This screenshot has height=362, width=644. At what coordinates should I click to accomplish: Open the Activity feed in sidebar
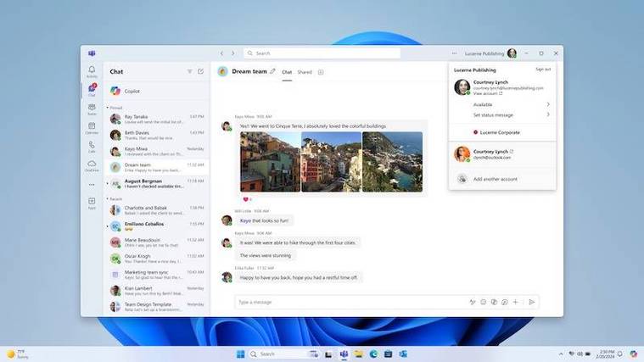[x=92, y=71]
